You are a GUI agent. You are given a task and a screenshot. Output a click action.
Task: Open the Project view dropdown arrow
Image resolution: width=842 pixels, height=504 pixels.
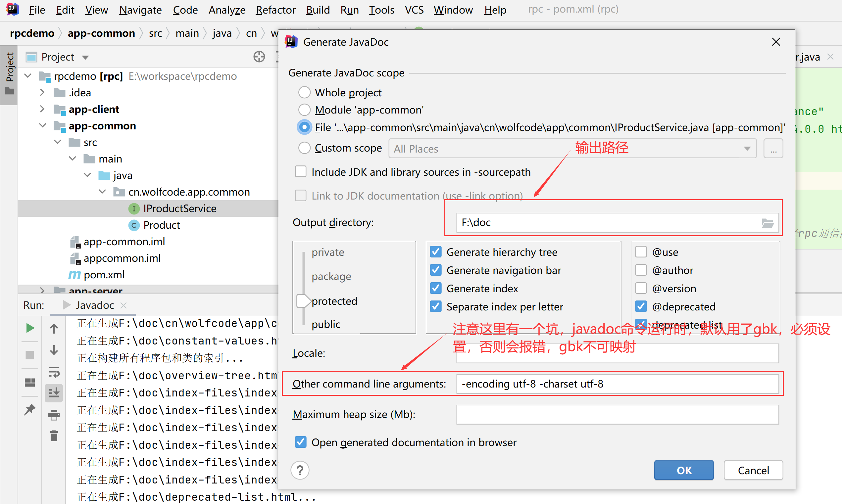click(x=85, y=57)
